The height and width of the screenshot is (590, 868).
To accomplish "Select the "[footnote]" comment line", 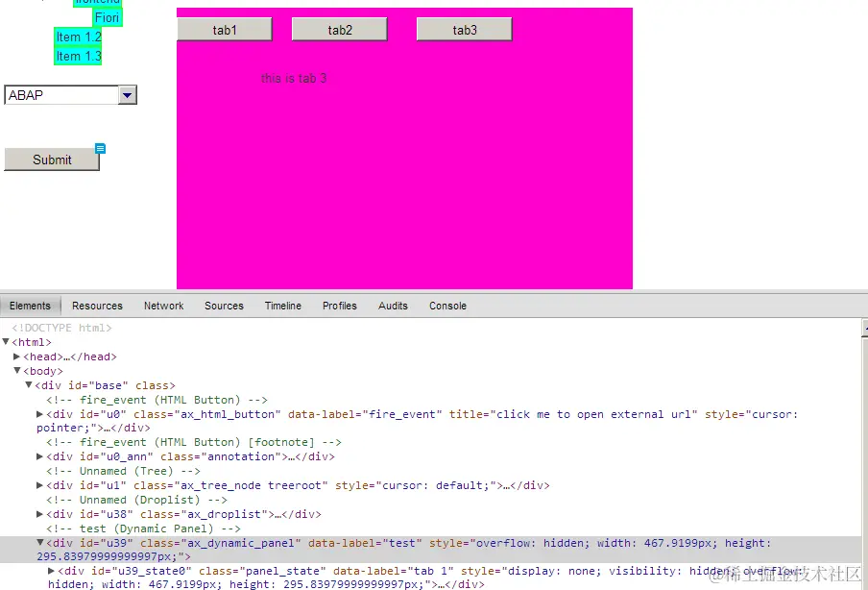I will (x=194, y=442).
